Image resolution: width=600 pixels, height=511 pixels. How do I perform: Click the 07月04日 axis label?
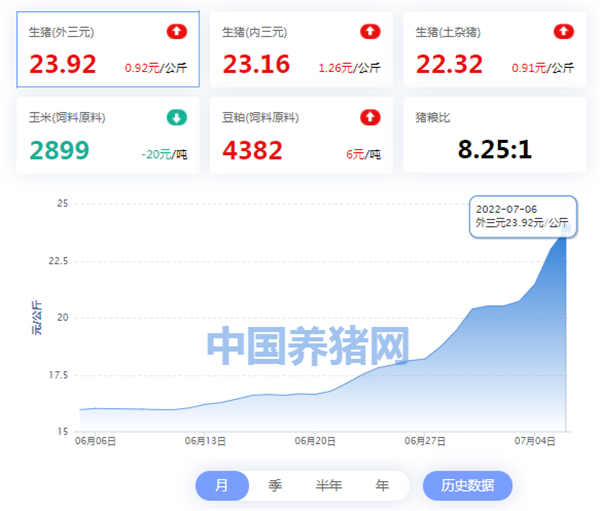[x=535, y=441]
